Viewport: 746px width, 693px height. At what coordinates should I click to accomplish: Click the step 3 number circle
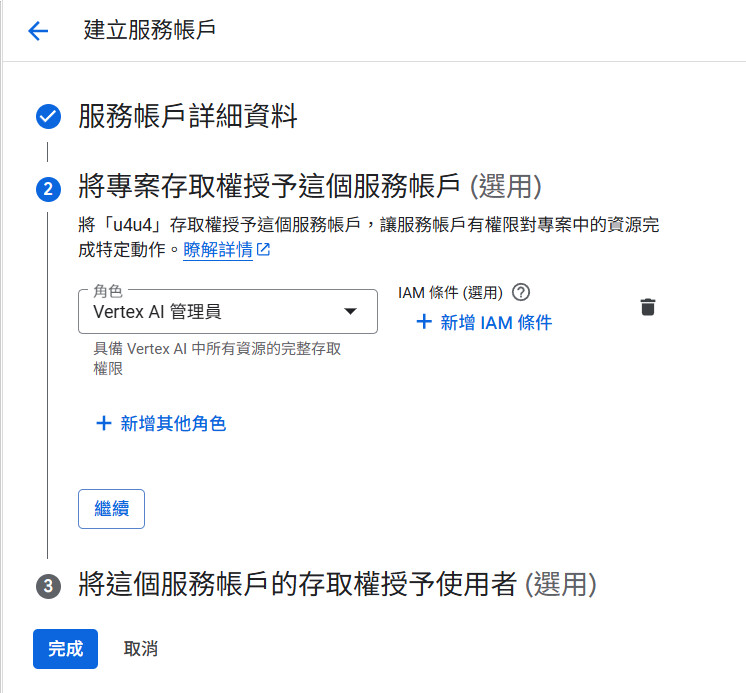pyautogui.click(x=48, y=586)
